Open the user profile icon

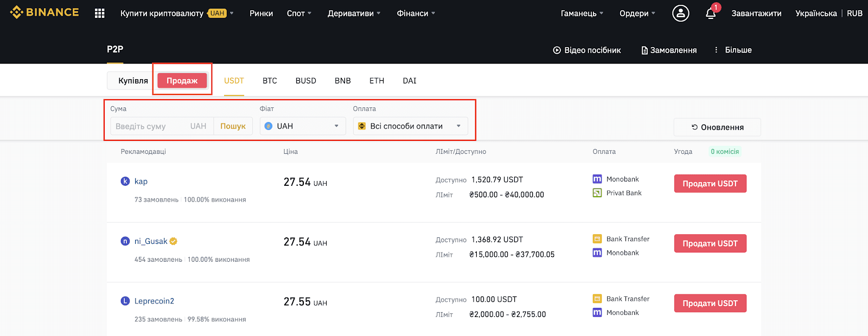pos(681,13)
